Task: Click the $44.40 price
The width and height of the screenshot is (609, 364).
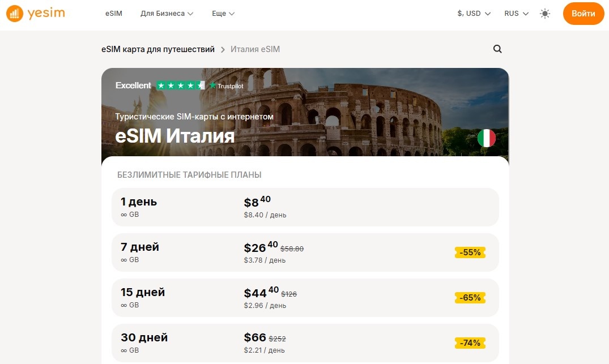Action: point(261,292)
